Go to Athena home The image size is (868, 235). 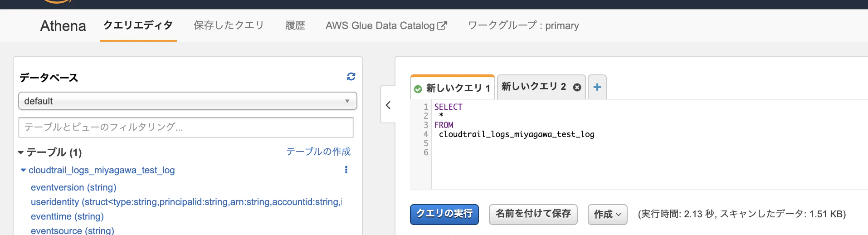tap(63, 26)
